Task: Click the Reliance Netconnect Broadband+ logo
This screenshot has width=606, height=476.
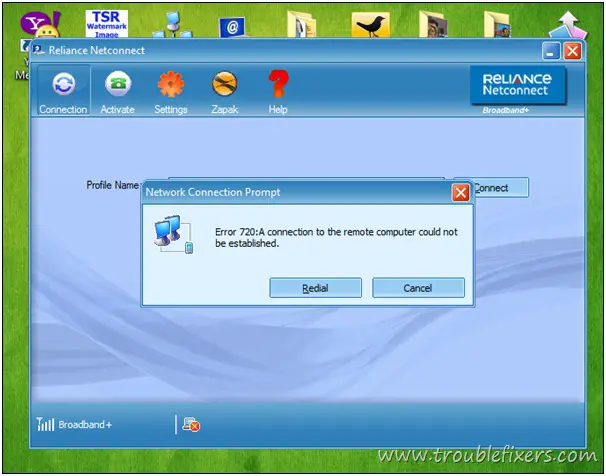Action: (x=518, y=90)
